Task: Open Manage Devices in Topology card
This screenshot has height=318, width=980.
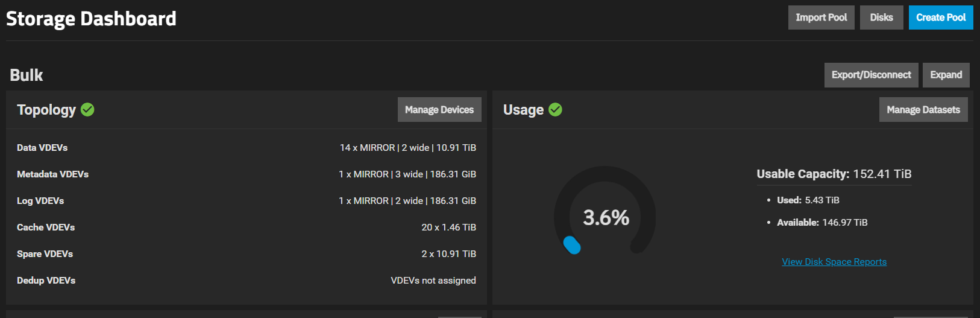Action: 439,110
